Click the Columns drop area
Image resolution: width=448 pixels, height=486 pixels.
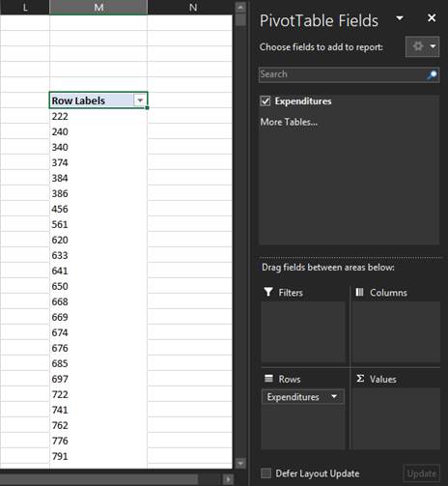point(396,331)
